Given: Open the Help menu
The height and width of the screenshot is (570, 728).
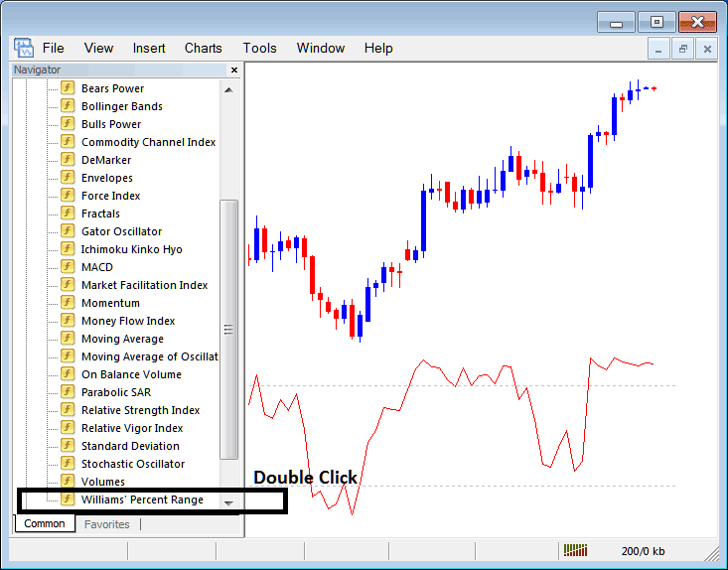Looking at the screenshot, I should pos(378,48).
